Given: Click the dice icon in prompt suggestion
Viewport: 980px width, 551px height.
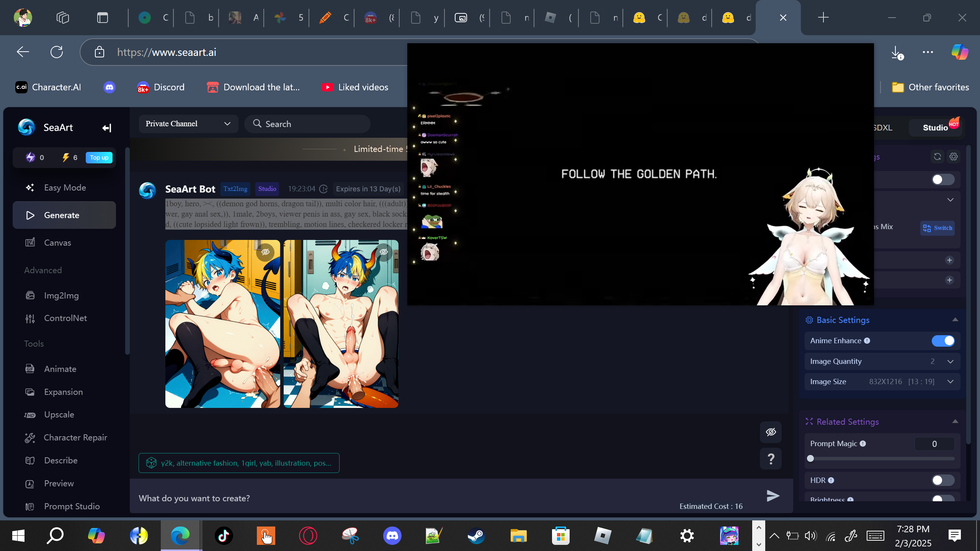Looking at the screenshot, I should point(152,463).
